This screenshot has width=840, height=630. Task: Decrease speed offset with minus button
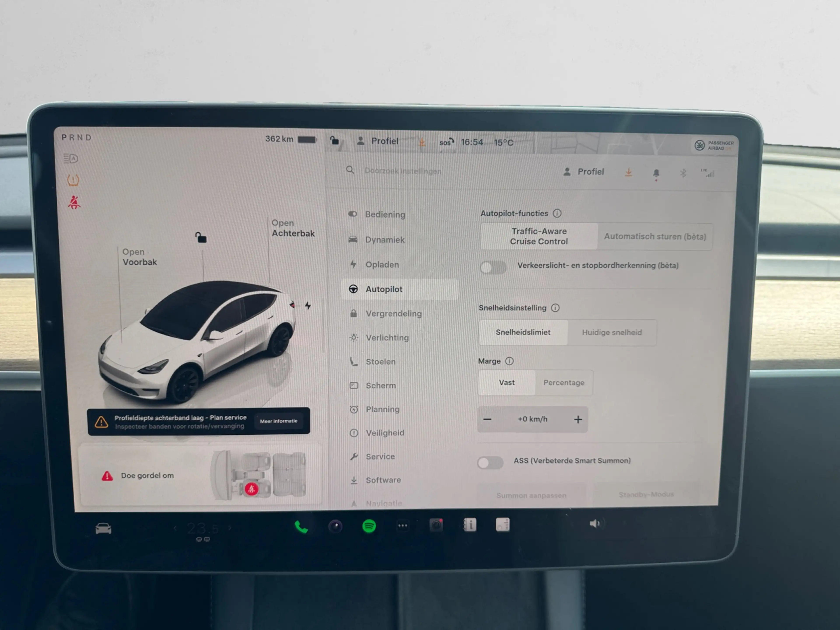pos(488,419)
